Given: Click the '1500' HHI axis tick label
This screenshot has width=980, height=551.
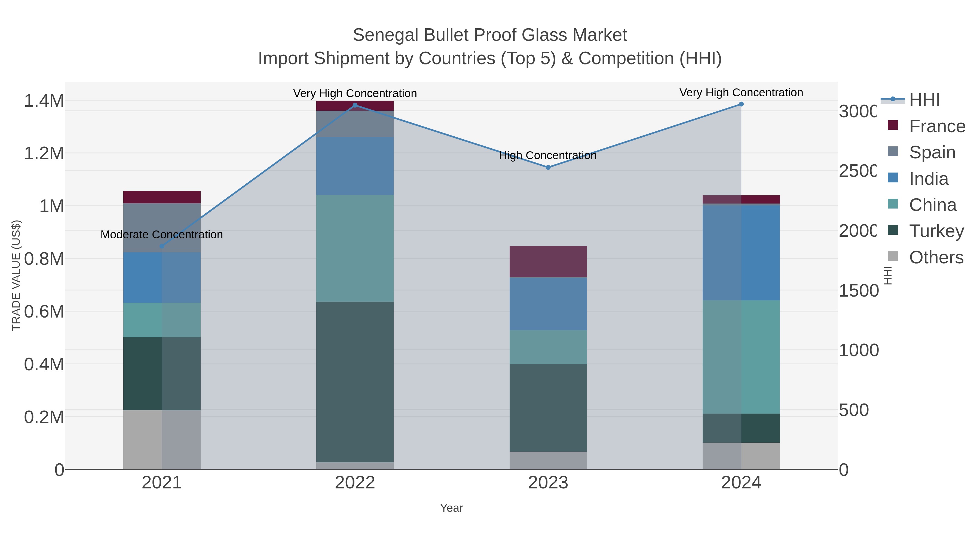Looking at the screenshot, I should tap(859, 291).
